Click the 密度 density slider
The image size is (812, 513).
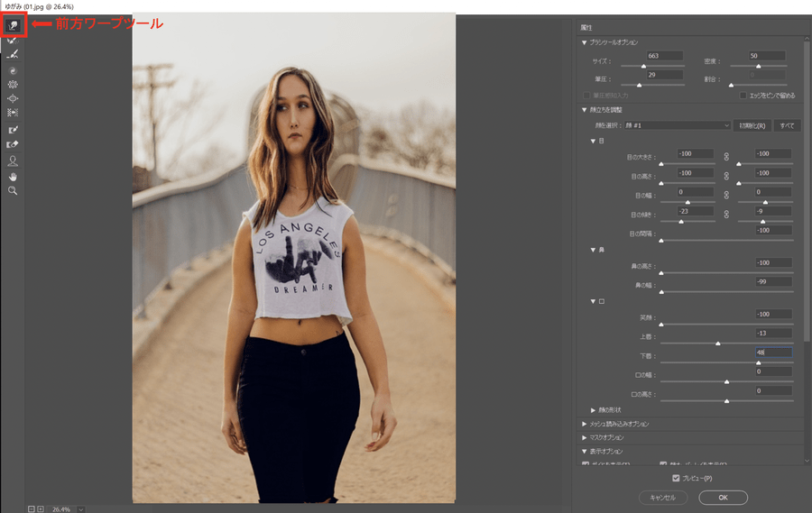click(x=759, y=66)
